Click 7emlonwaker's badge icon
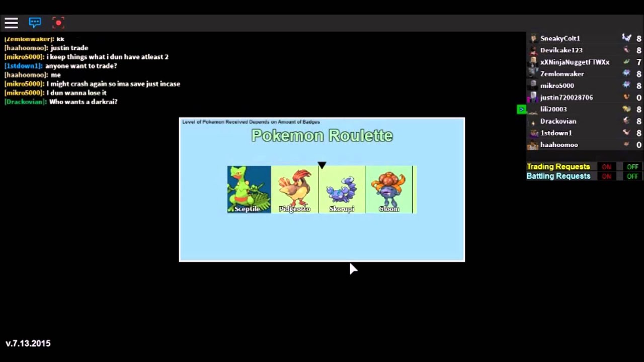644x362 pixels. point(626,73)
